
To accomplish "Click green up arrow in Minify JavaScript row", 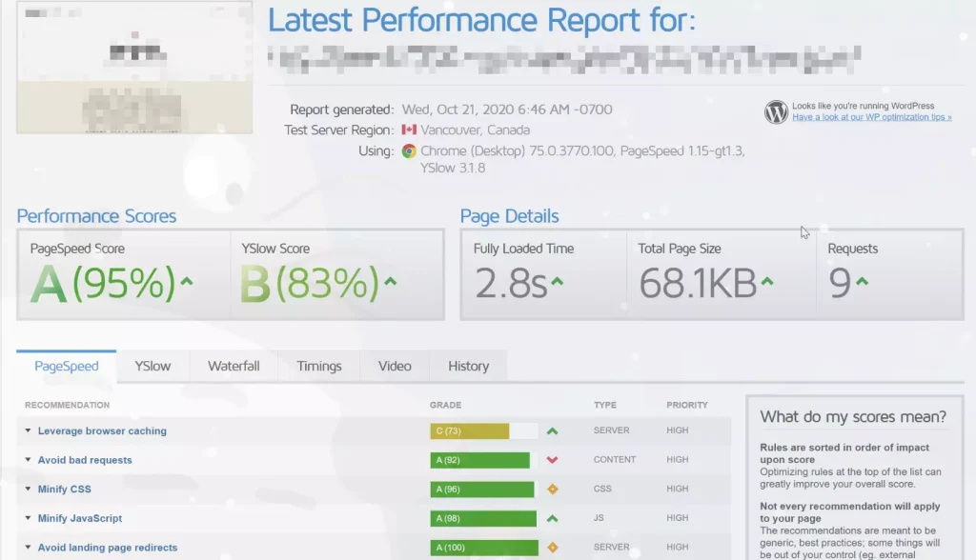I will tap(552, 519).
